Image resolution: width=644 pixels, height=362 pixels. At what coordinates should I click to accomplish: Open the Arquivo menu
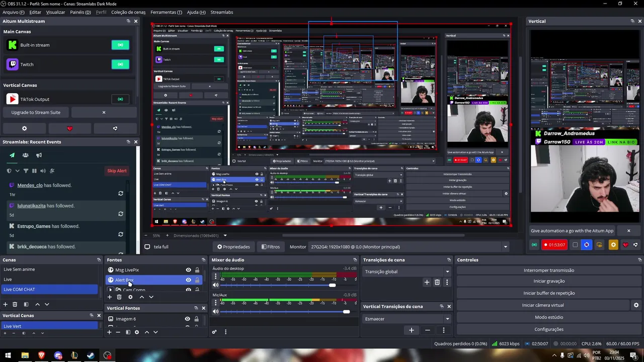pos(14,12)
